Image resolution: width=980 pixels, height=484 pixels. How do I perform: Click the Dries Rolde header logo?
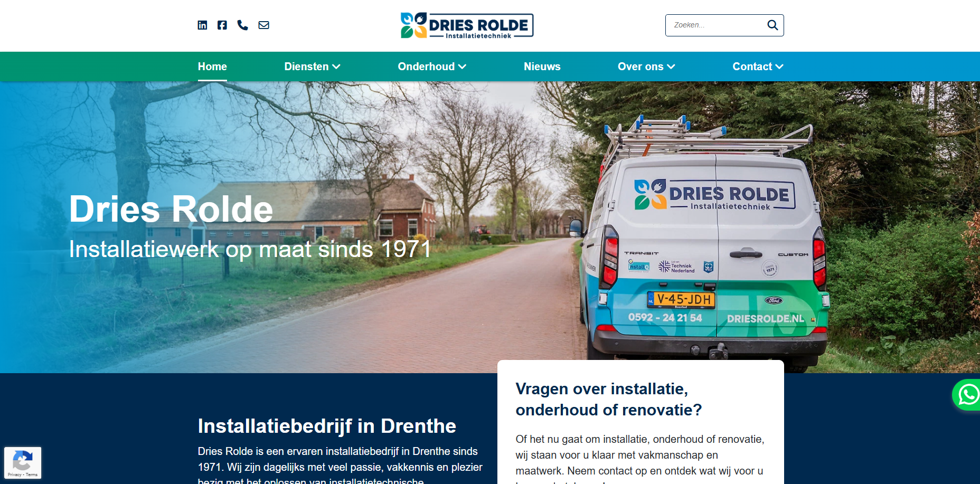(x=467, y=25)
